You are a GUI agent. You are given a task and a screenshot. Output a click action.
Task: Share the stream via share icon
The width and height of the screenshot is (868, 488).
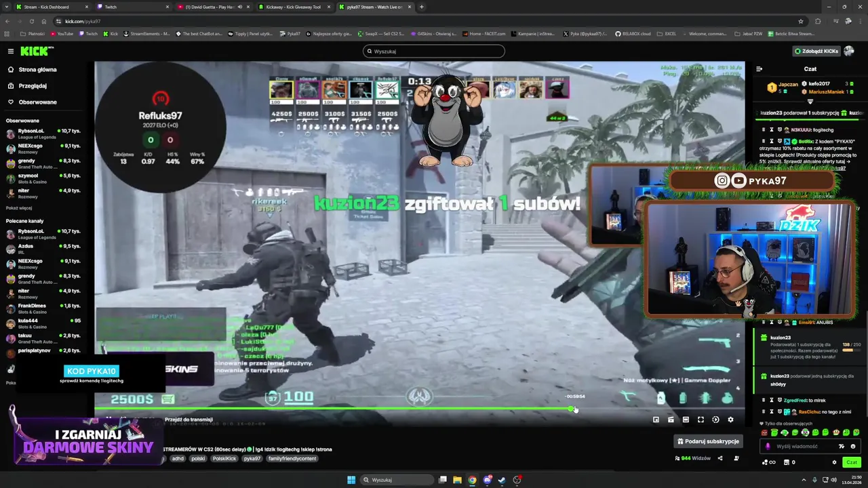pos(720,458)
